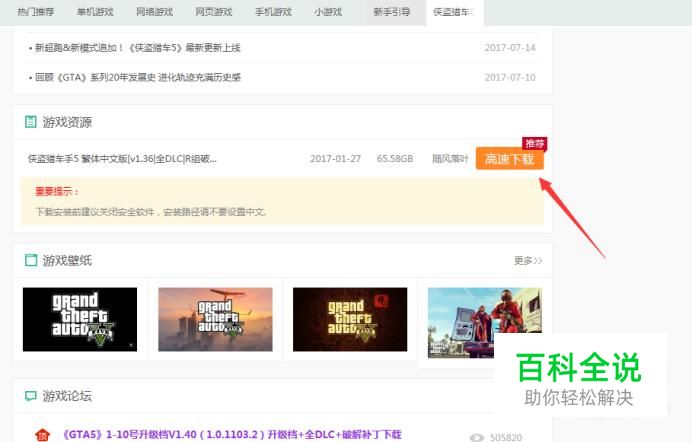692x442 pixels.
Task: Open the golden GTA logo wallpaper
Action: click(x=350, y=319)
